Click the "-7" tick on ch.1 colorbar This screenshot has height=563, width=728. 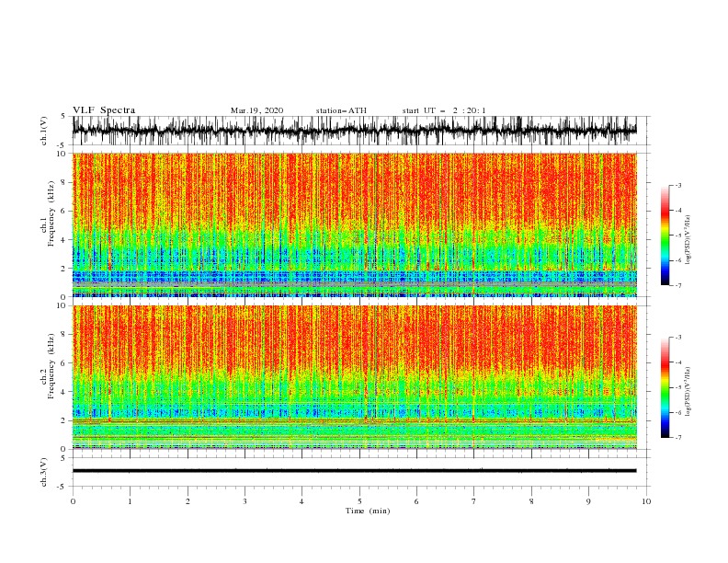[677, 285]
